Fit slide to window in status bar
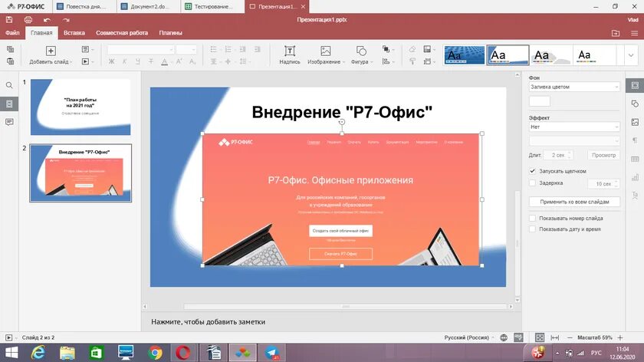The image size is (644, 362). (540, 337)
